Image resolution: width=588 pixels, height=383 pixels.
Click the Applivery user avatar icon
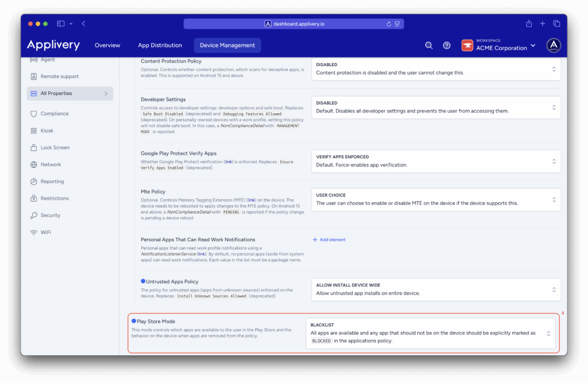point(554,45)
